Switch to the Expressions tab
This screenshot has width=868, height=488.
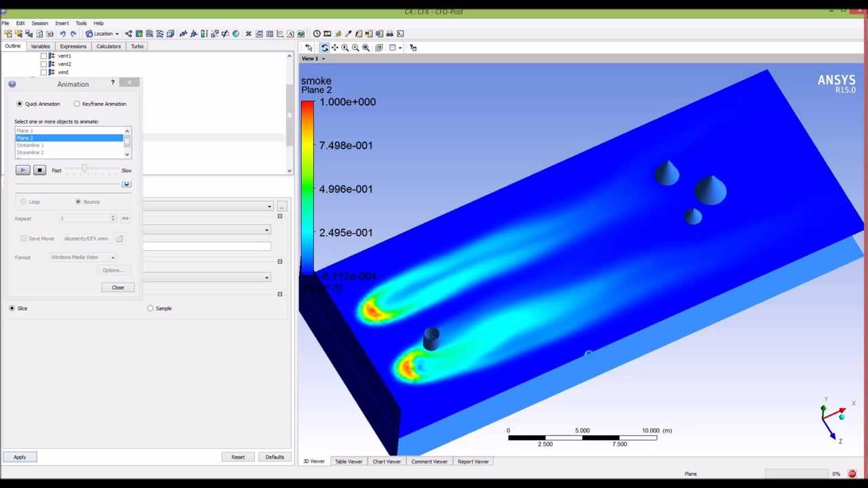click(x=73, y=46)
